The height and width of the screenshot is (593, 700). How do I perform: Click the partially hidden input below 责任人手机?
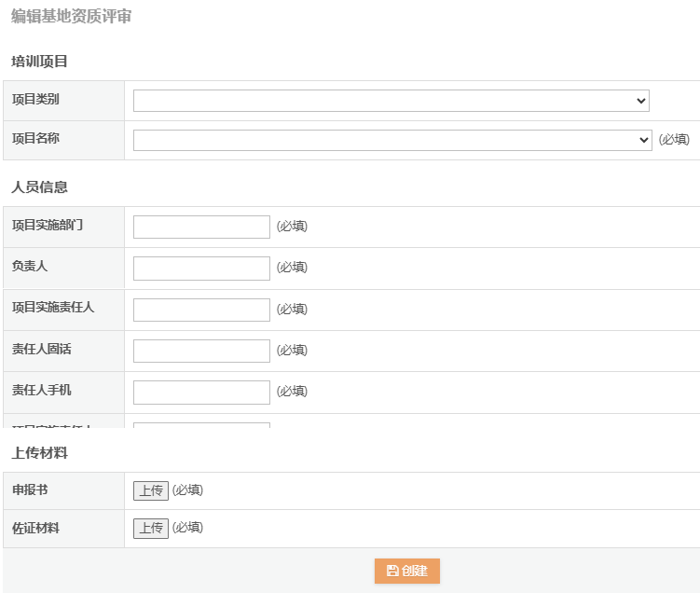coord(201,425)
